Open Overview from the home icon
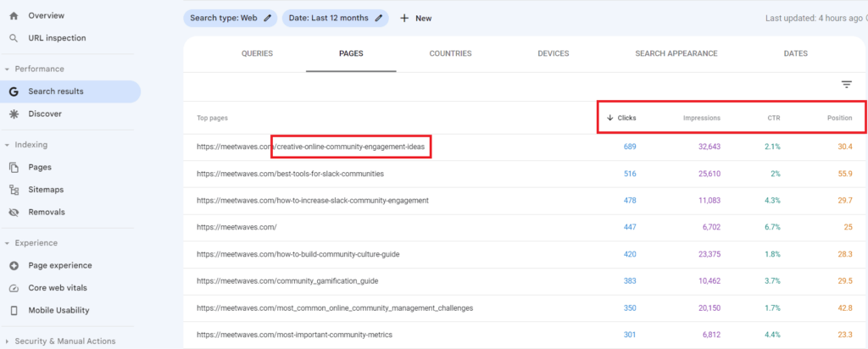 pos(14,15)
